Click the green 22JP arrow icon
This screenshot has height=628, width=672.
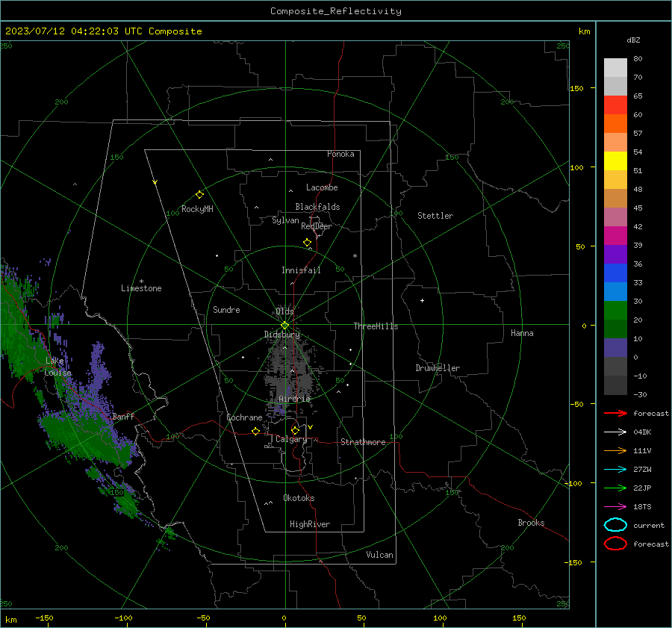click(615, 488)
